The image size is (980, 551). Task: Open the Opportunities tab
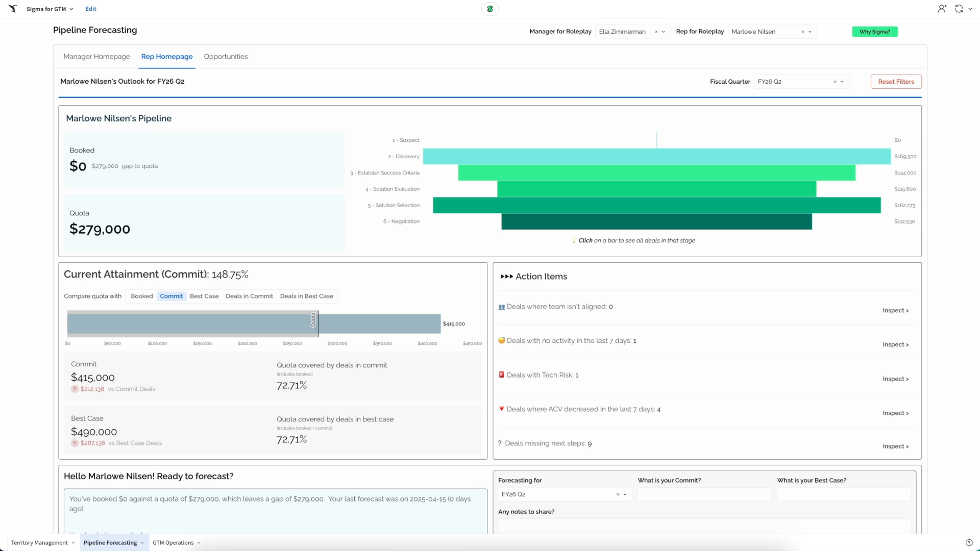coord(226,57)
